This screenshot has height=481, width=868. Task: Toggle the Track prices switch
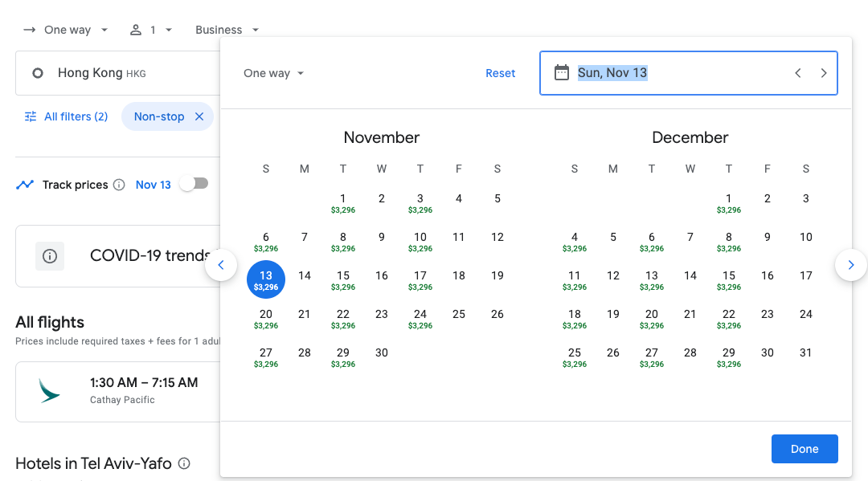(x=194, y=184)
